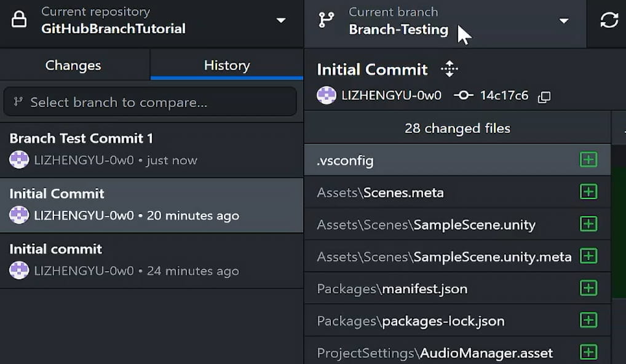Click the green added icon next to .vsconfig

(588, 159)
